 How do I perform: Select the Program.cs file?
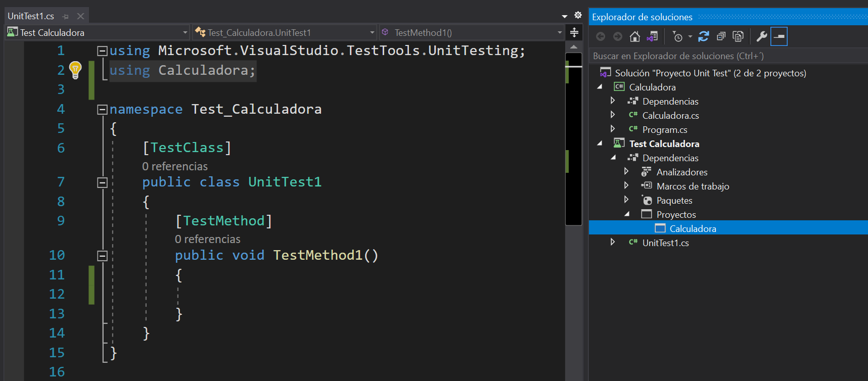click(665, 129)
